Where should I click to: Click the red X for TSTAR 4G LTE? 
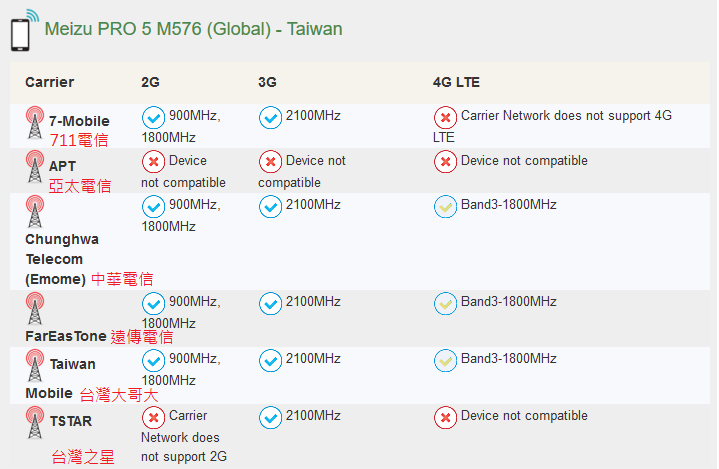tap(445, 418)
